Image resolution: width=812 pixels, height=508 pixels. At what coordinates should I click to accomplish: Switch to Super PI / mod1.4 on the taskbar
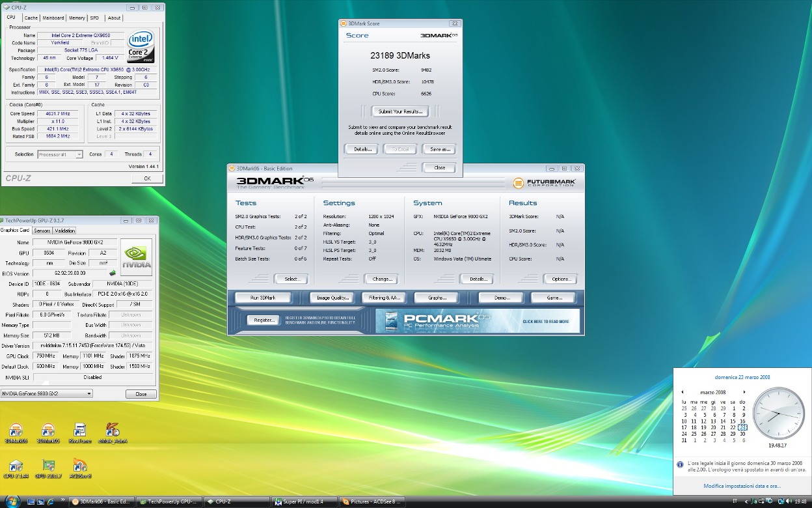304,501
